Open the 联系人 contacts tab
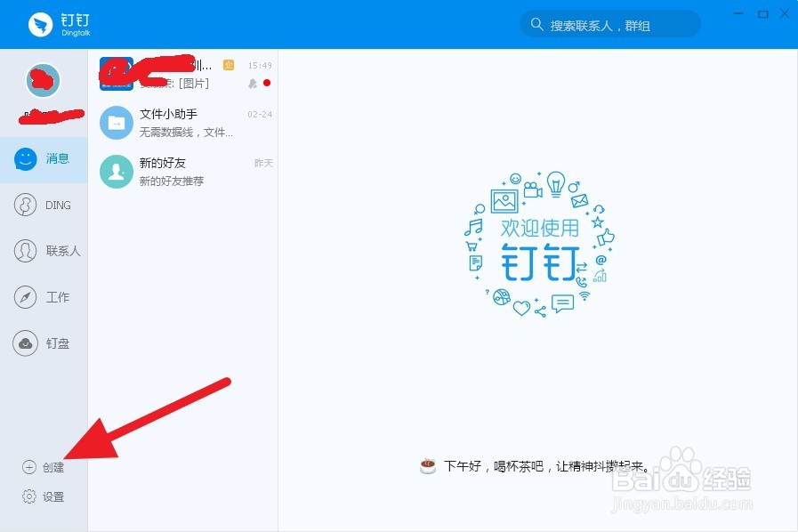This screenshot has width=798, height=532. click(44, 251)
